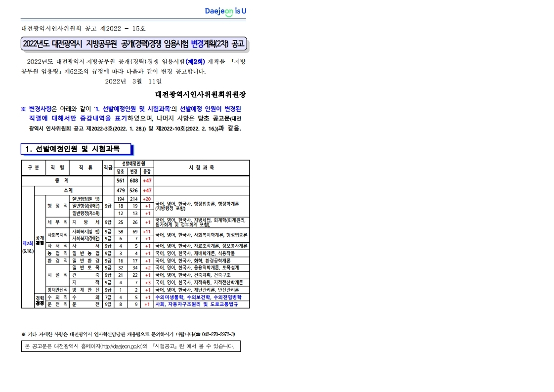Click the signature 대전광역시인사위원회위원장
Screen dimensions: 554x392
[200, 94]
